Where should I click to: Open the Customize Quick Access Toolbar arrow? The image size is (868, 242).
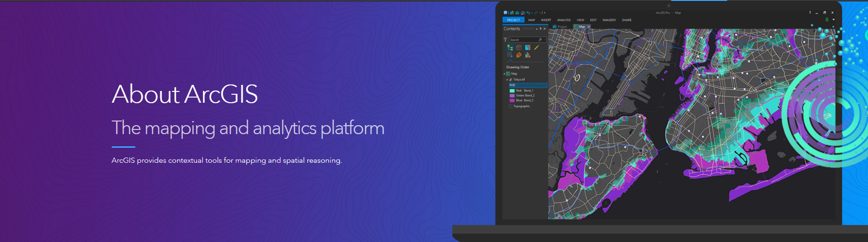(544, 13)
